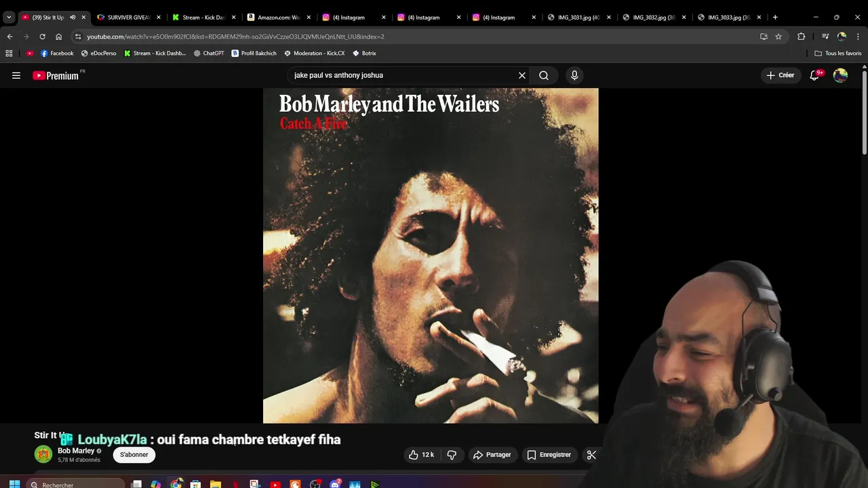The width and height of the screenshot is (868, 488).
Task: Open the Chrome extensions puzzle icon
Action: click(801, 37)
